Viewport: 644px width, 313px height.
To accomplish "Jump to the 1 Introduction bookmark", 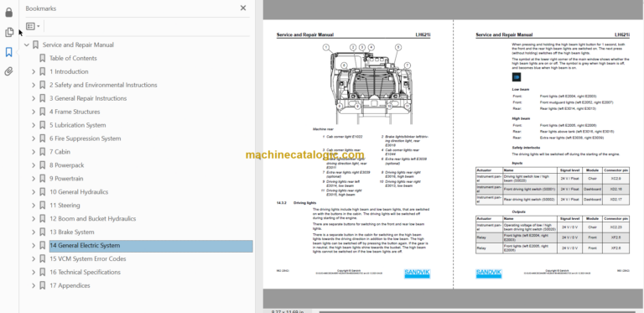I will [x=69, y=71].
